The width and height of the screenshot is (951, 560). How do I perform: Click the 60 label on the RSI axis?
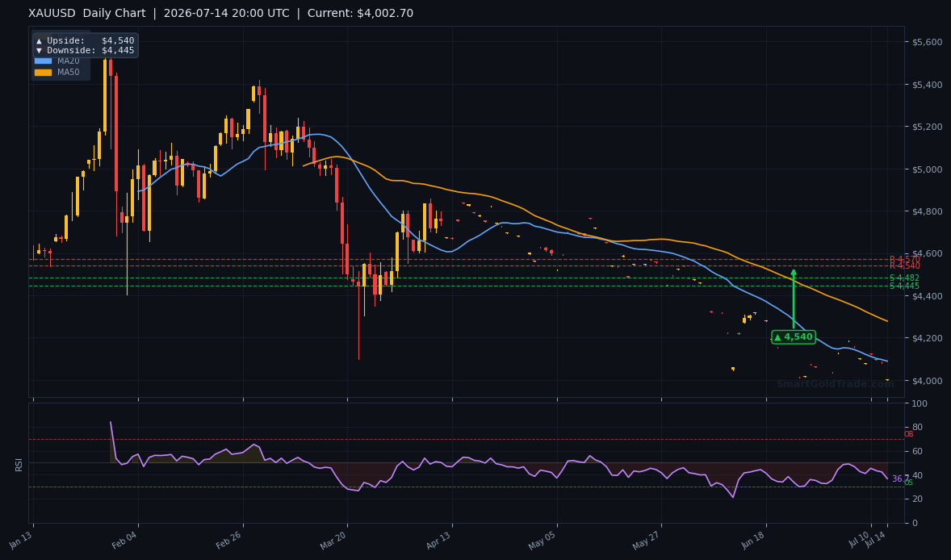[x=917, y=452]
